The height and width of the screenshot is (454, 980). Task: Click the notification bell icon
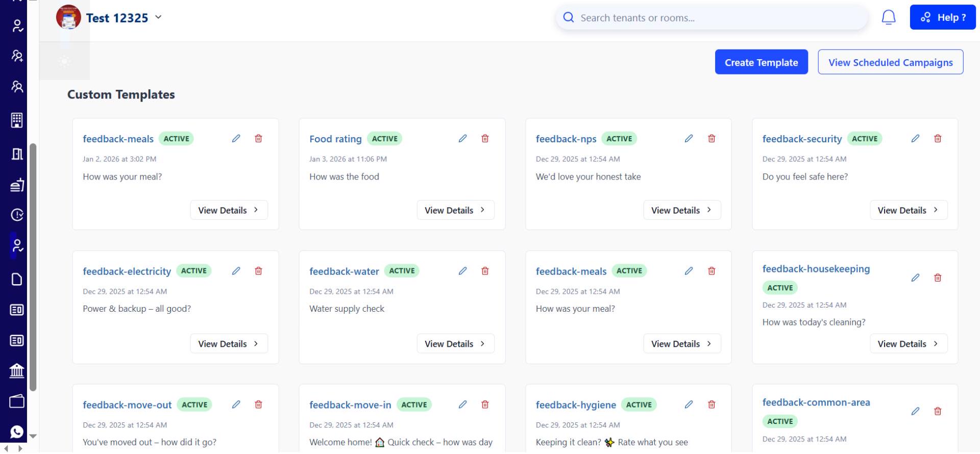[888, 18]
